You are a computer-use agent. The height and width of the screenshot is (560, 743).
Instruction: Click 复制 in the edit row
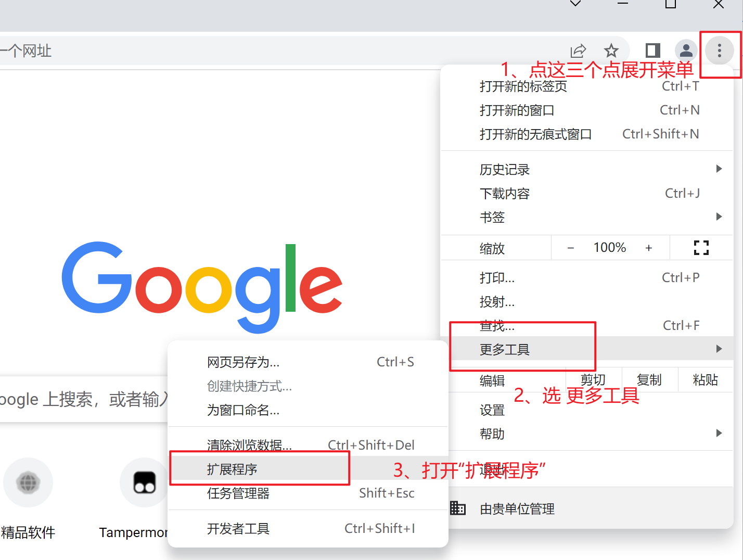click(649, 379)
